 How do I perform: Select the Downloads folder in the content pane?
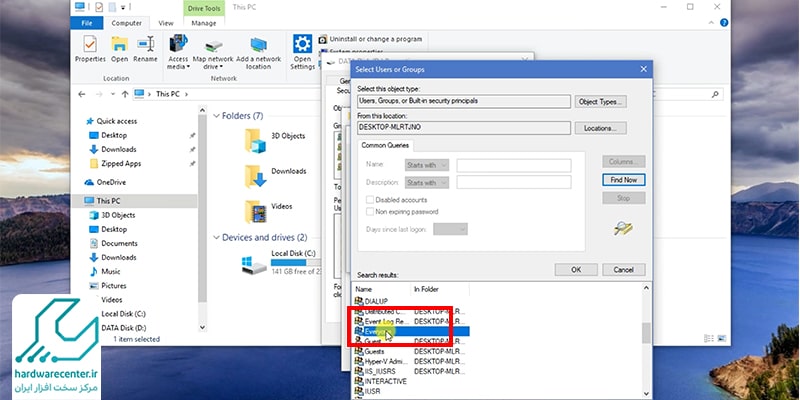point(276,176)
